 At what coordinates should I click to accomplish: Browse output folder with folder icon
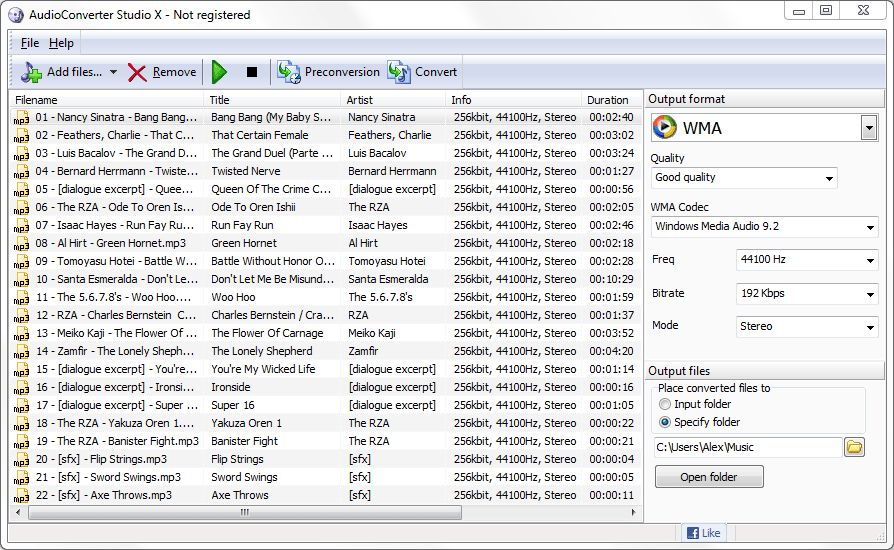tap(854, 447)
